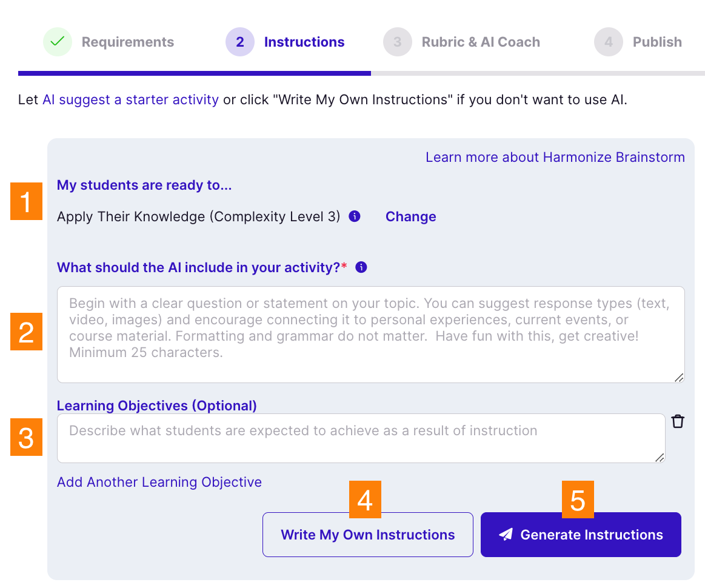Viewport: 705px width, 588px height.
Task: Open the Rubric & AI Coach step
Action: (481, 42)
